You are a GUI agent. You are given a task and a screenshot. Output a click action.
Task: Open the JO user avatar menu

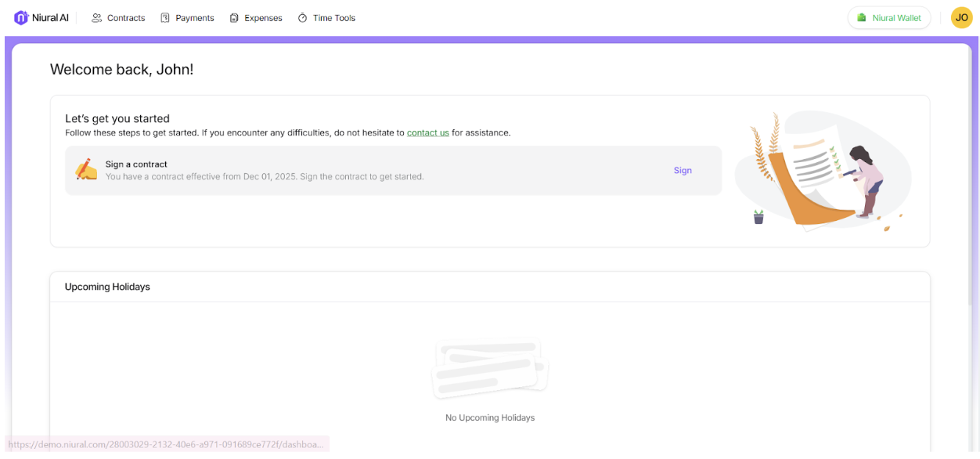coord(961,17)
